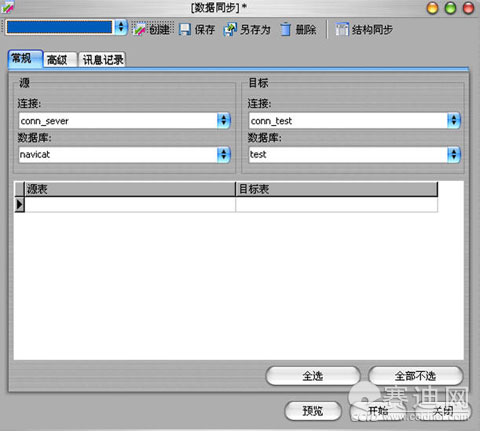480x431 pixels.
Task: Click the app icon in the title bar
Action: coord(7,7)
